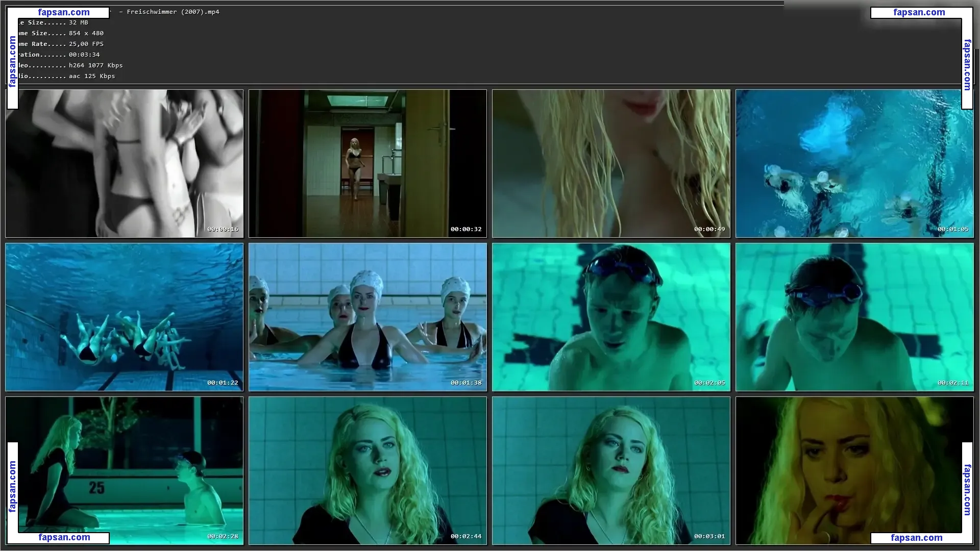
Task: Click the file size value '32 MB'
Action: coord(79,22)
